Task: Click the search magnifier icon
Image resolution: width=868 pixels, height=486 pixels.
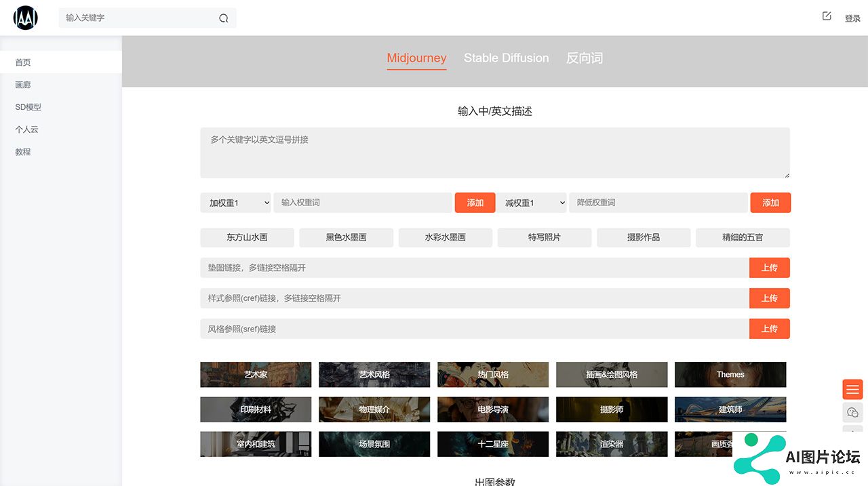Action: (x=224, y=18)
